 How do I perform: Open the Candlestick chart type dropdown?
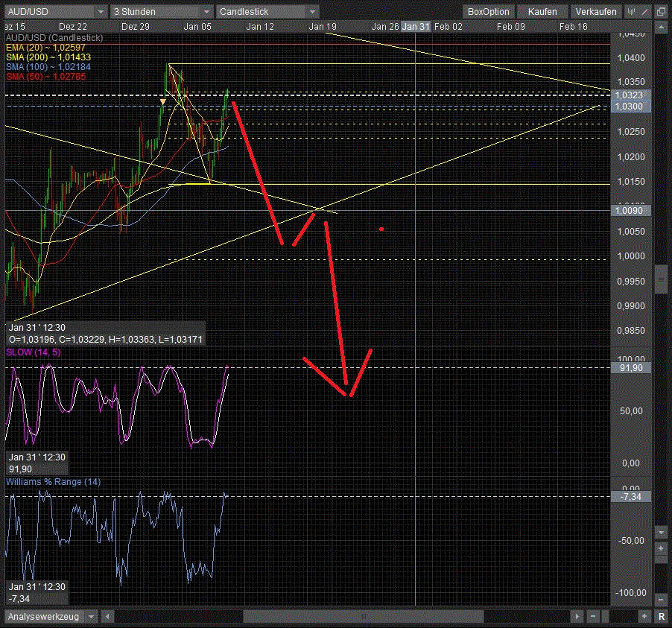click(x=311, y=10)
